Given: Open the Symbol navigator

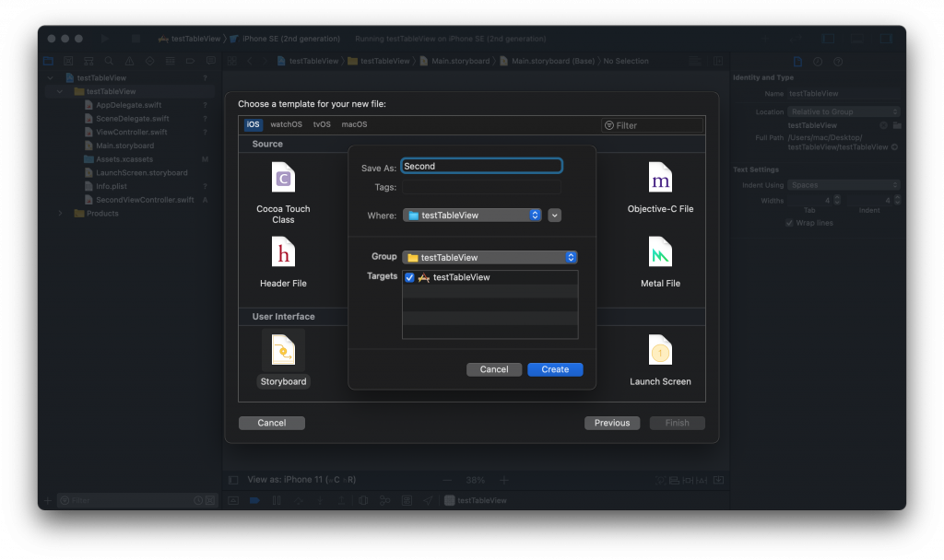Looking at the screenshot, I should point(88,61).
